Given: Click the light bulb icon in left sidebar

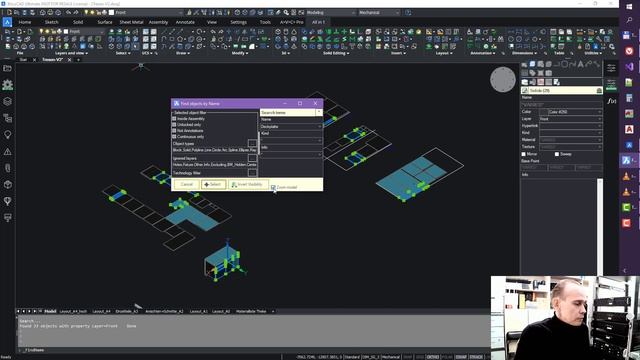Looking at the screenshot, I should (7, 135).
